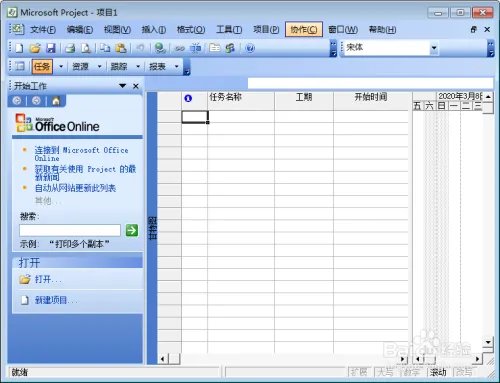
Task: Select the 开始时间 column header
Action: click(371, 101)
